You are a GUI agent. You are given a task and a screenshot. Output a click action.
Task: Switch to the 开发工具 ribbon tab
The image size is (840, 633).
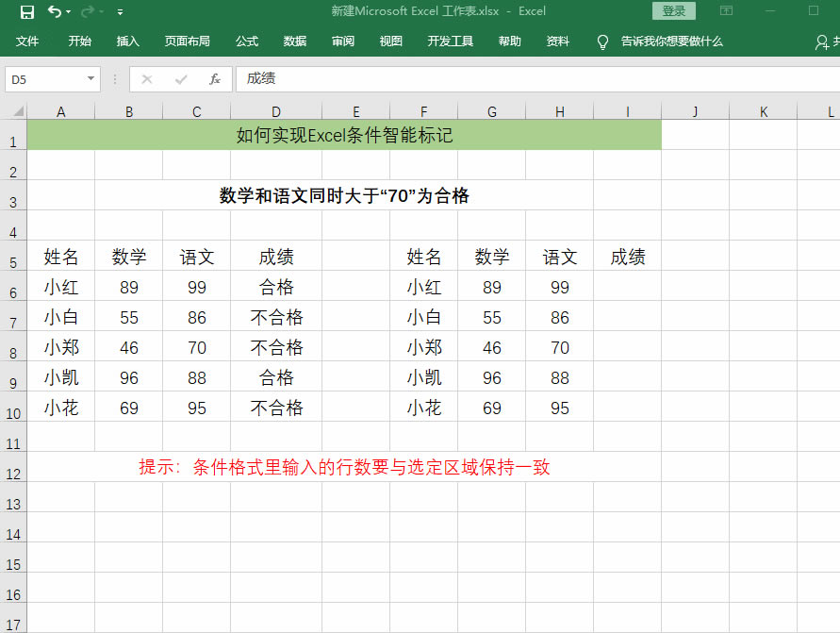coord(451,42)
